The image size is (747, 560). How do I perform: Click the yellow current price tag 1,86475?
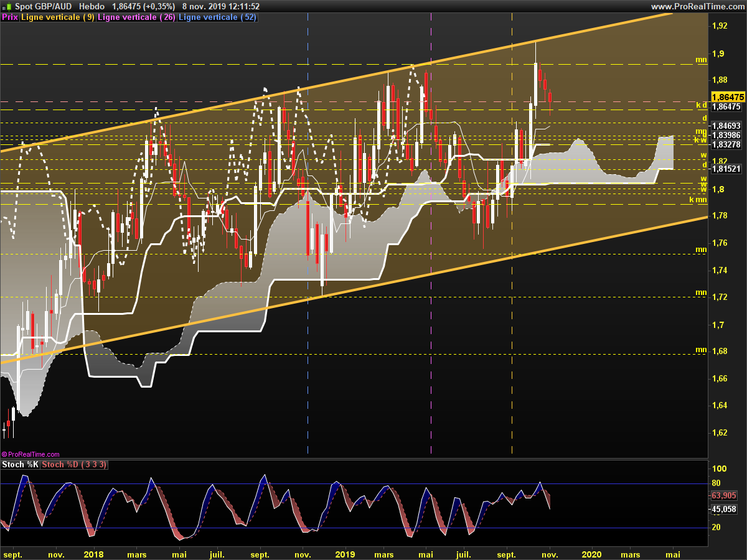click(x=728, y=98)
